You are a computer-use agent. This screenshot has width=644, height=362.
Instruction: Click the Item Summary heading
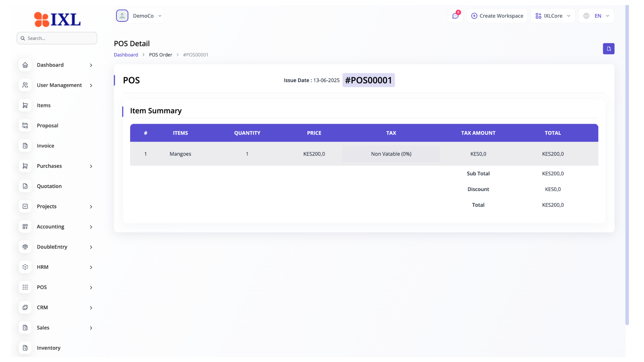pos(156,111)
